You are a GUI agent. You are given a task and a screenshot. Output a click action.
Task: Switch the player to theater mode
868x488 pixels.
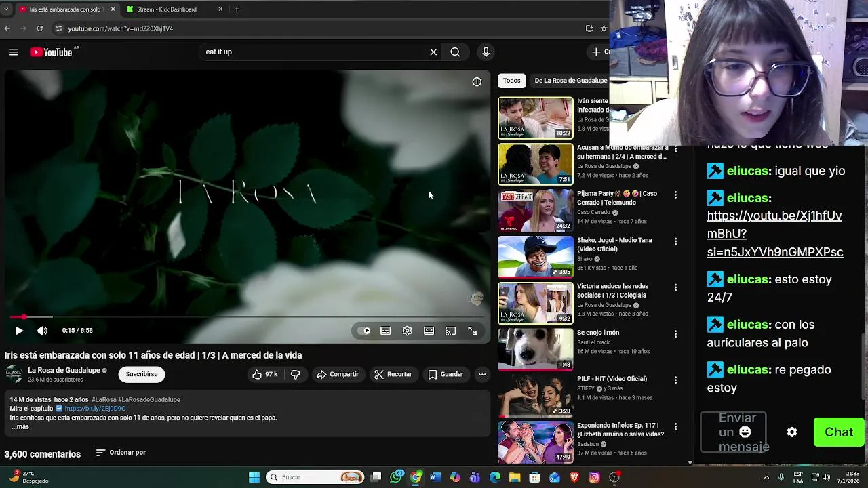tap(429, 331)
